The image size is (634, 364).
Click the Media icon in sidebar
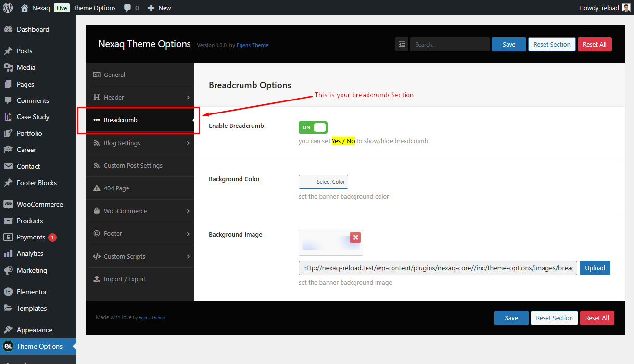8,67
